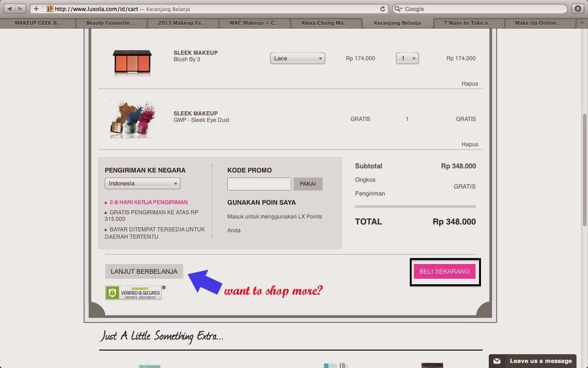Click the 2-8 HARI KERJA PENGIRIMAN text
This screenshot has height=368, width=588.
148,202
